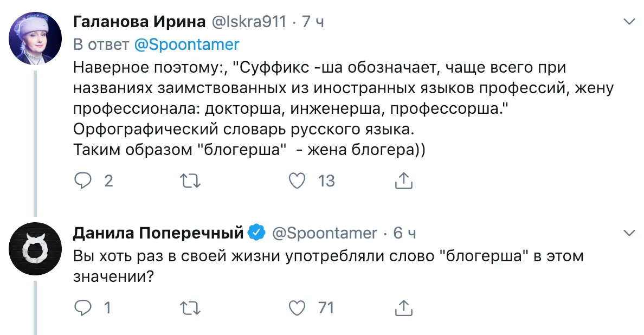Reply to Данила Поперечный's tweet
Screen dimensions: 644x335
click(x=82, y=308)
